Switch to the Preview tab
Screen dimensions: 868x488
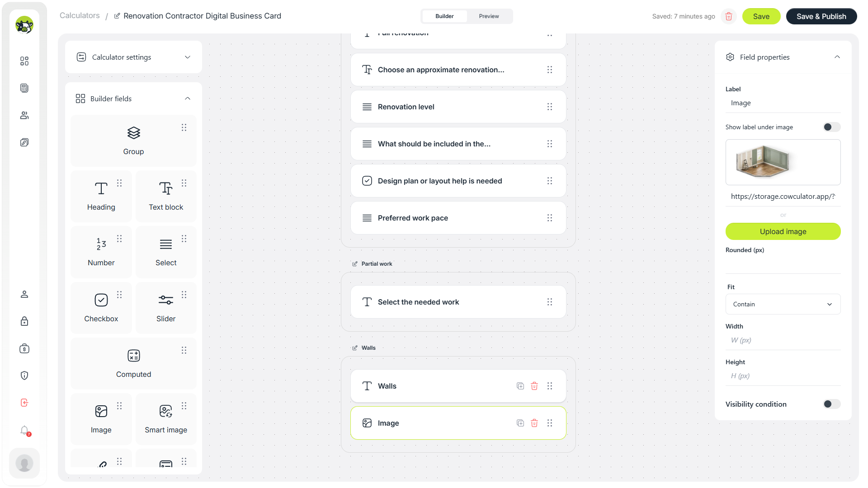coord(489,16)
